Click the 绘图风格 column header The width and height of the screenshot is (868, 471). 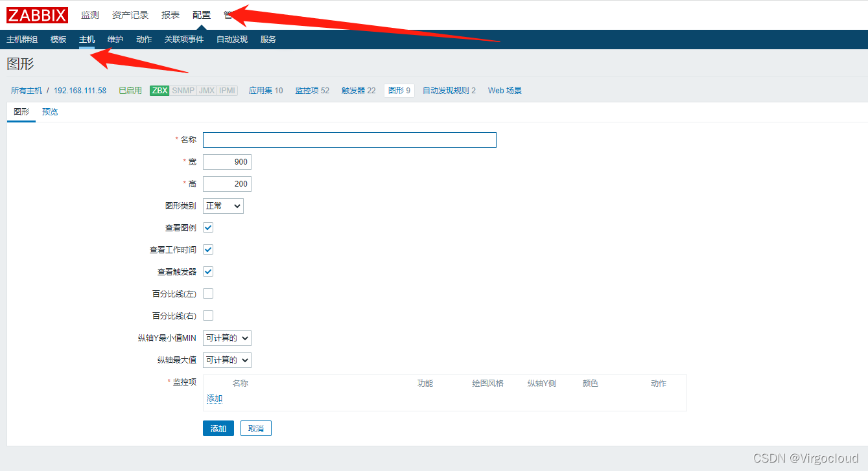pos(488,384)
